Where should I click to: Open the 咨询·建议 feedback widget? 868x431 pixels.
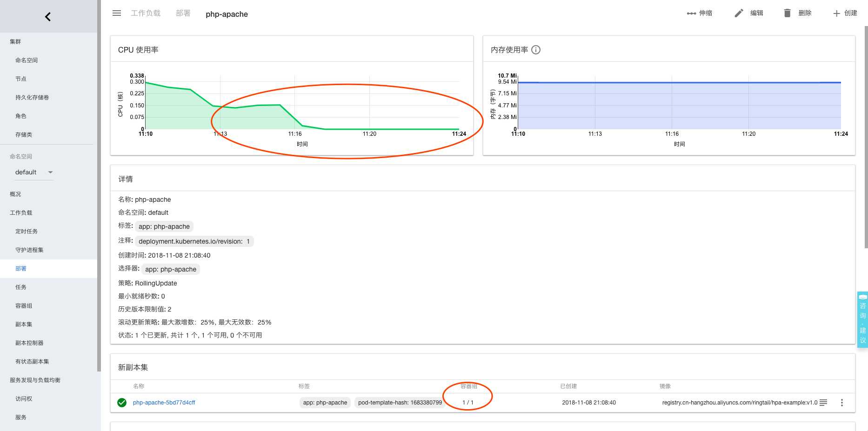click(862, 319)
